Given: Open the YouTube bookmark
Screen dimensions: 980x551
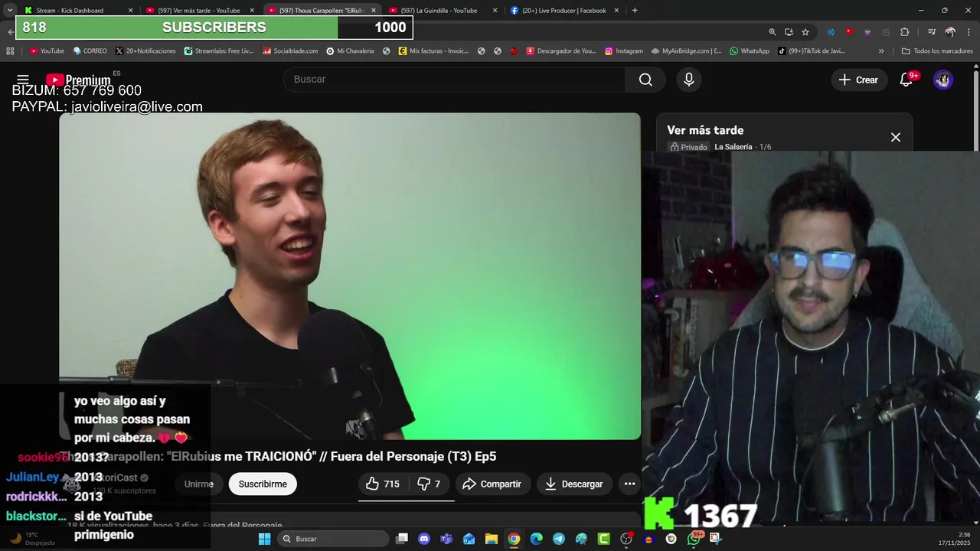Looking at the screenshot, I should click(x=47, y=51).
